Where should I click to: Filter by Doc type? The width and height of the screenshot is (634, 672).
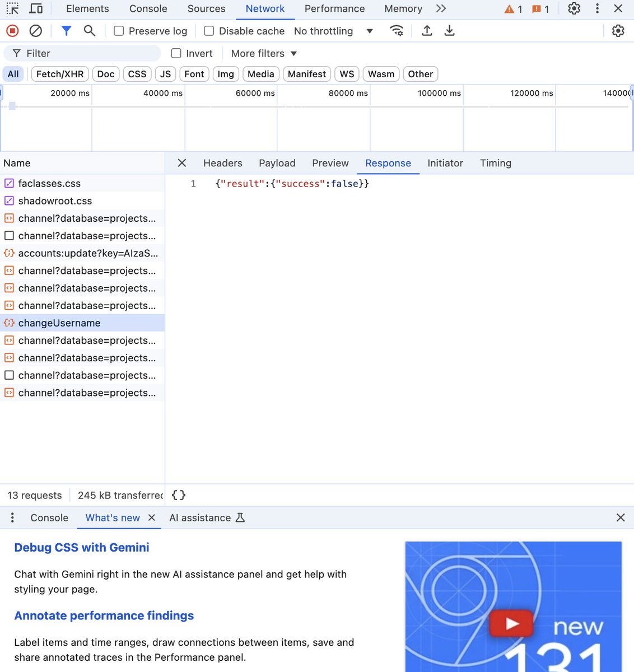coord(106,74)
